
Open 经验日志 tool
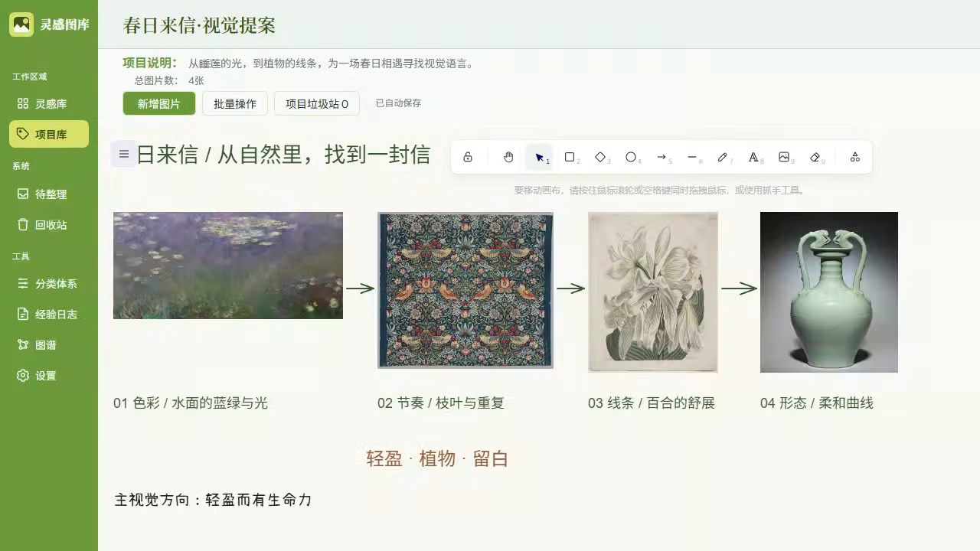[49, 315]
